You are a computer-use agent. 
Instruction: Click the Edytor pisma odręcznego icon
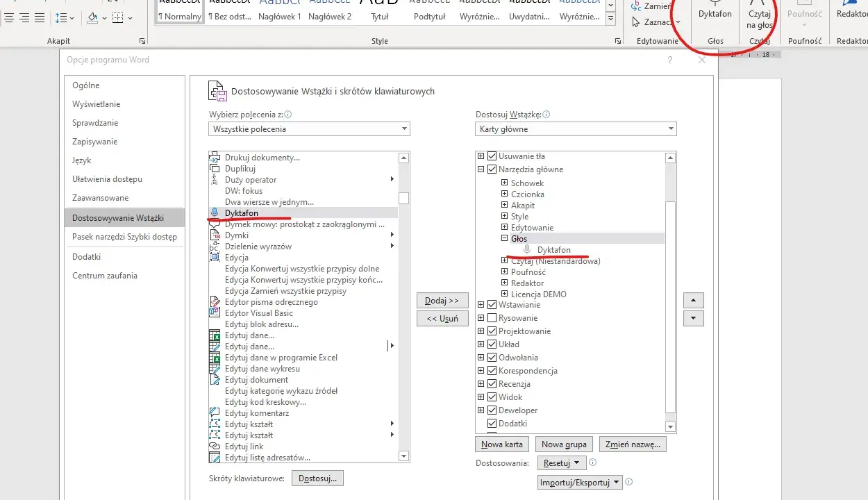coord(215,302)
